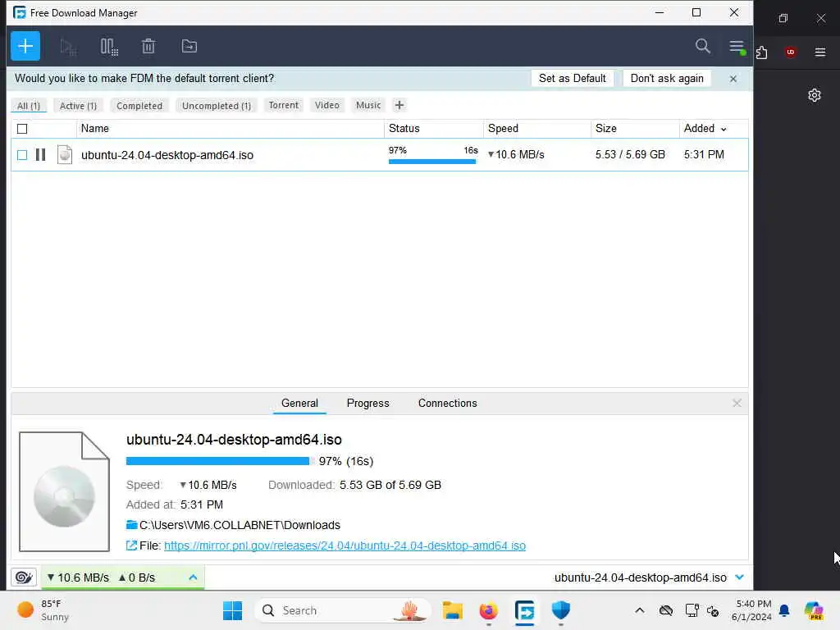Open File Explorer from the taskbar

pos(453,610)
